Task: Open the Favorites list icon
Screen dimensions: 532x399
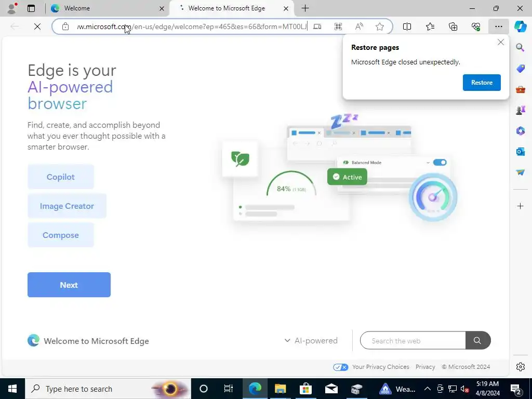Action: click(x=430, y=26)
